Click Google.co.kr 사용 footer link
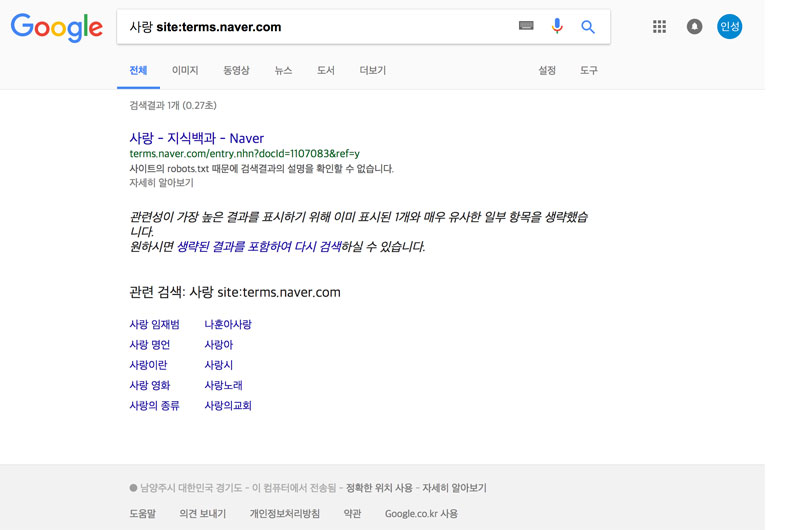This screenshot has width=800, height=530. [421, 514]
